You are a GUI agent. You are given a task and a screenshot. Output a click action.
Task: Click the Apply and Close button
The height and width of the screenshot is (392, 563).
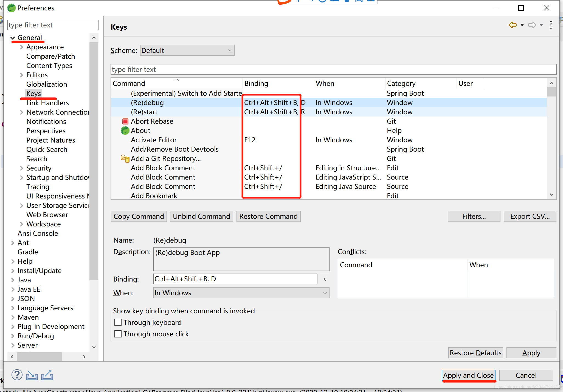(468, 375)
